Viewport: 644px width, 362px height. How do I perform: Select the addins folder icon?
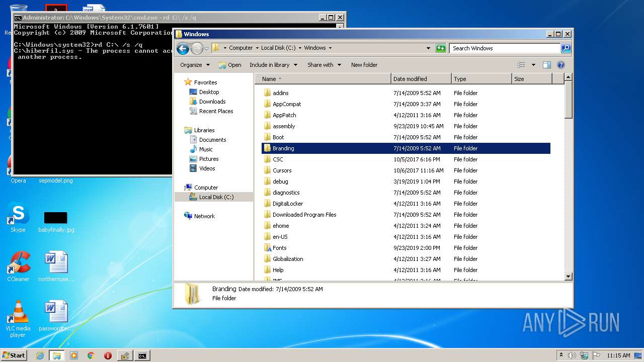[x=268, y=93]
